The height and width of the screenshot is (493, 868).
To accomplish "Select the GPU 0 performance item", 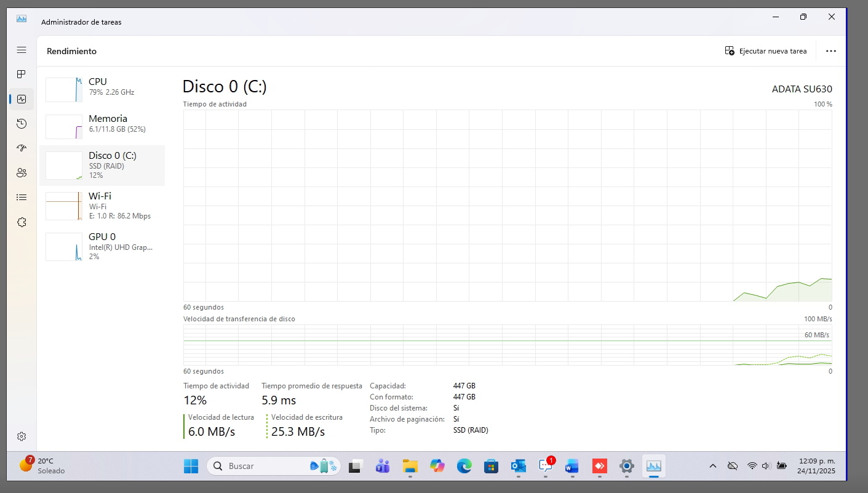I will tap(102, 246).
